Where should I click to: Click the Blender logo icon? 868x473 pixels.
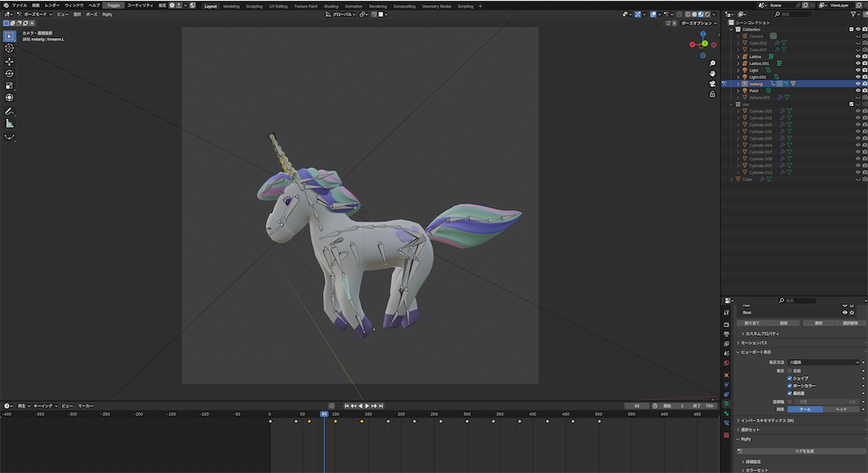6,5
